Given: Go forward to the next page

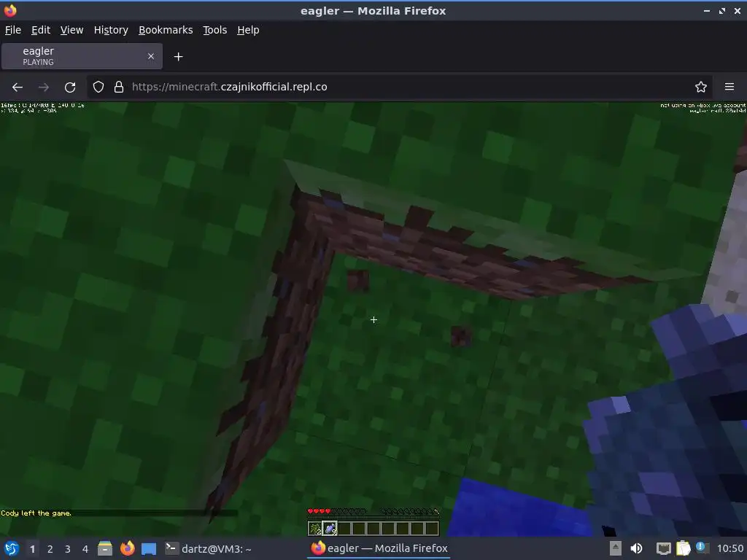Looking at the screenshot, I should coord(43,87).
